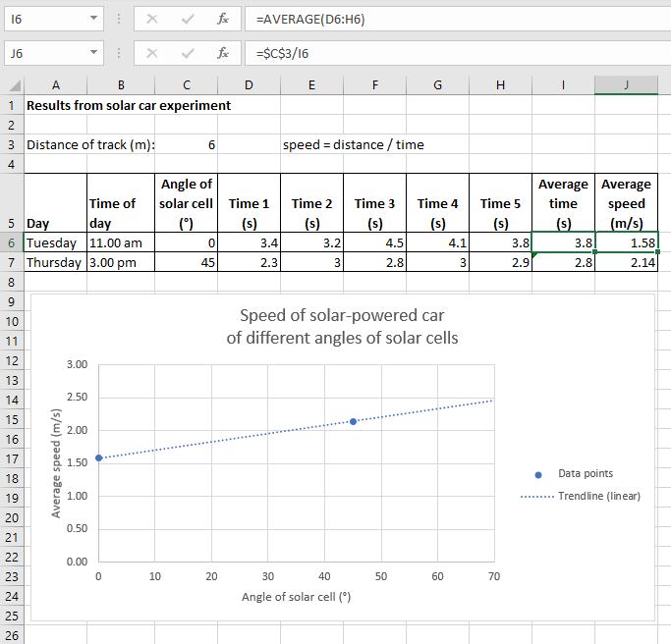Click the Select All triangle at the grid corner
This screenshot has height=644, width=671.
(15, 86)
